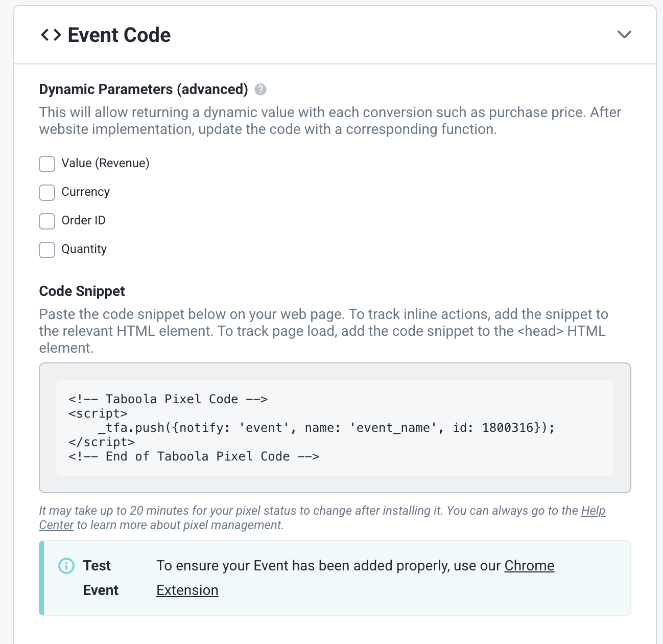Click the Value (Revenue) label text
This screenshot has width=663, height=644.
tap(105, 163)
